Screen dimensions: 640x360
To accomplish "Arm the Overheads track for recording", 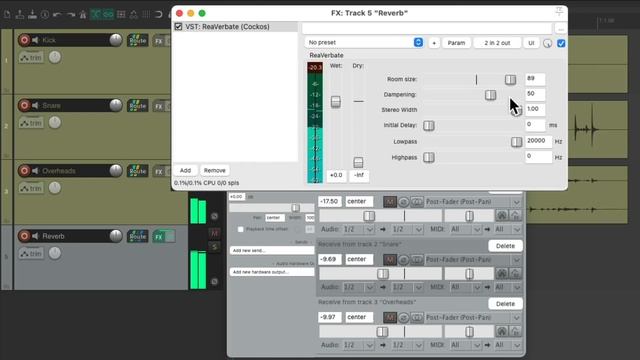I will click(x=24, y=171).
